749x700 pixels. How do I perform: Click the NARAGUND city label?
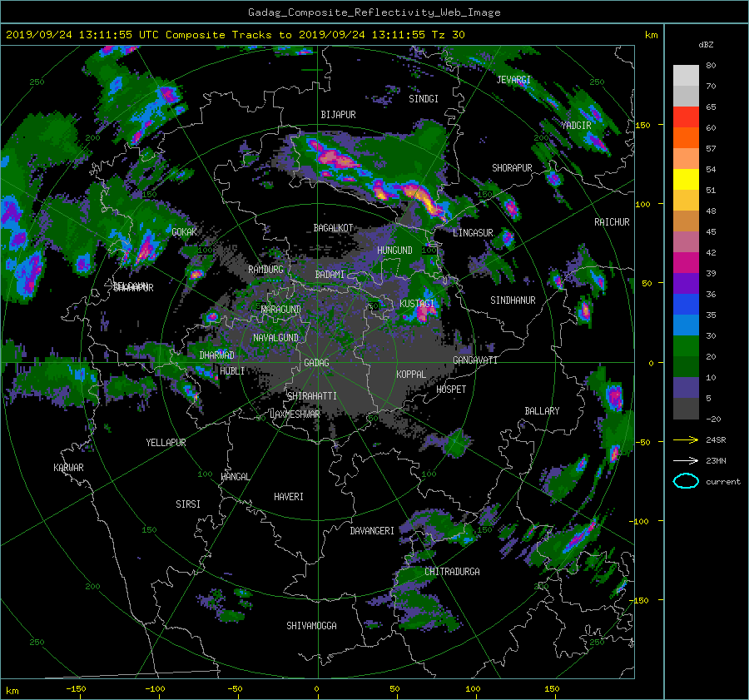tap(281, 310)
